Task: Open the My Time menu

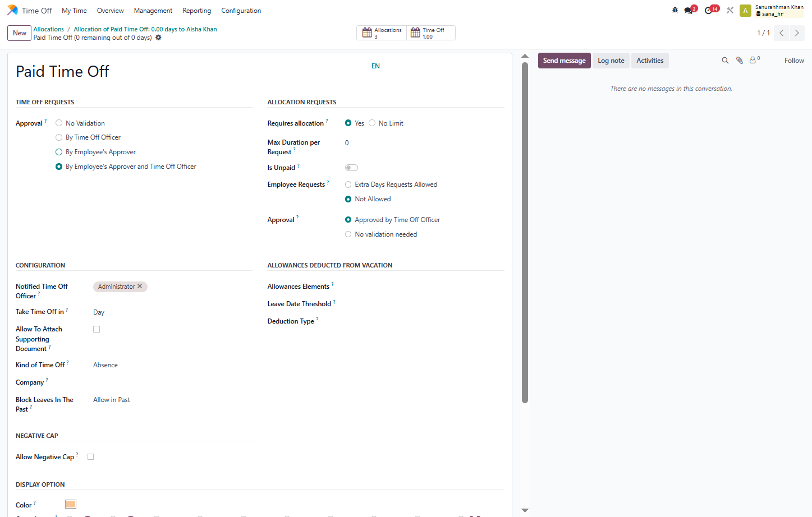Action: tap(74, 11)
